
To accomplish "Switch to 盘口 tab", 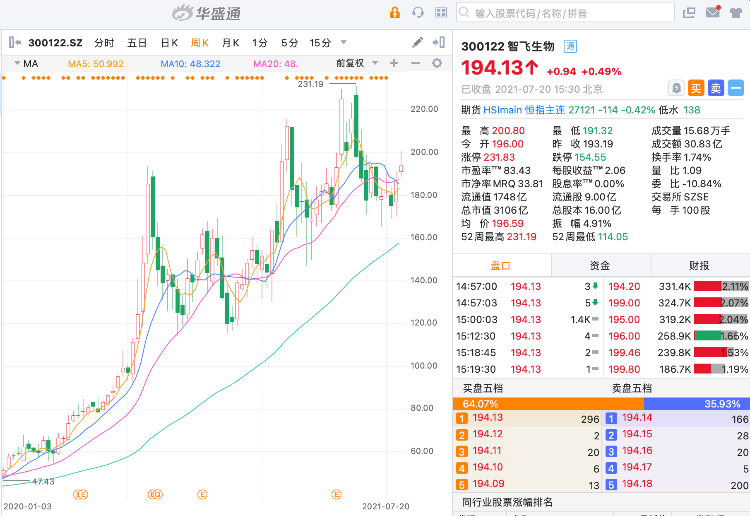I will click(501, 265).
